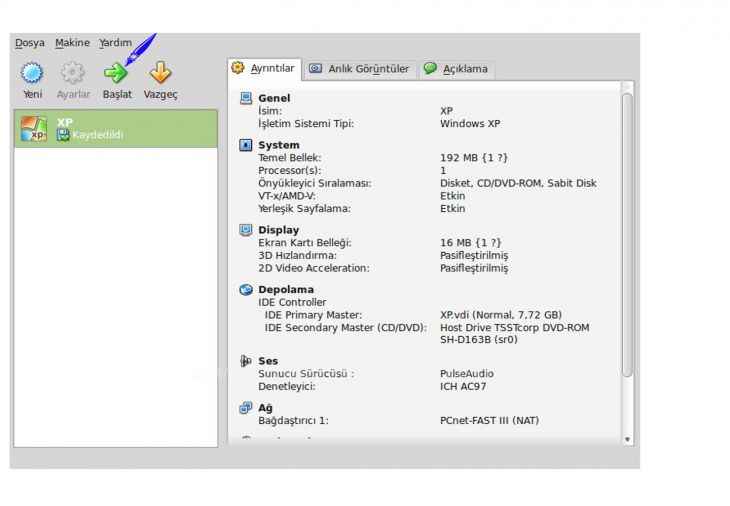The width and height of the screenshot is (730, 506).
Task: Click the Genel section computer icon
Action: coord(246,98)
